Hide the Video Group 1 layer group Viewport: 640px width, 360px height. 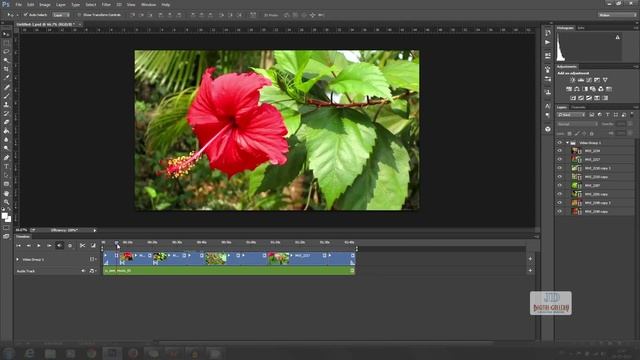coord(560,143)
